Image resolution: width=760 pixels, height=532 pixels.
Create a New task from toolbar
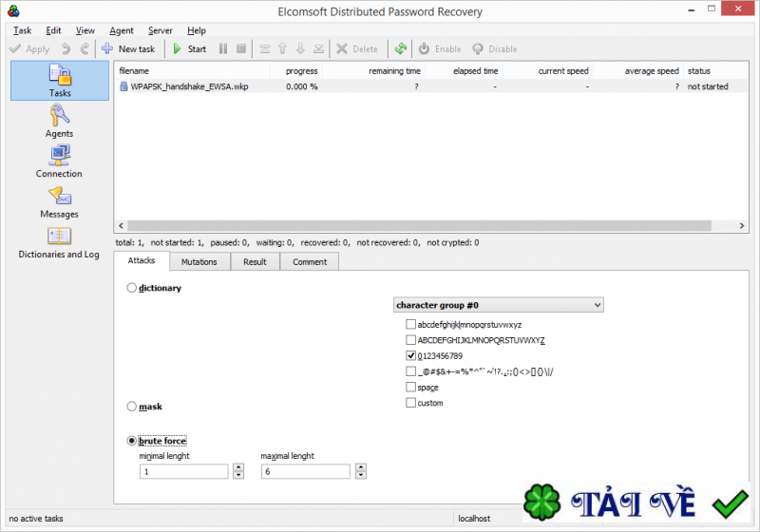click(x=128, y=49)
